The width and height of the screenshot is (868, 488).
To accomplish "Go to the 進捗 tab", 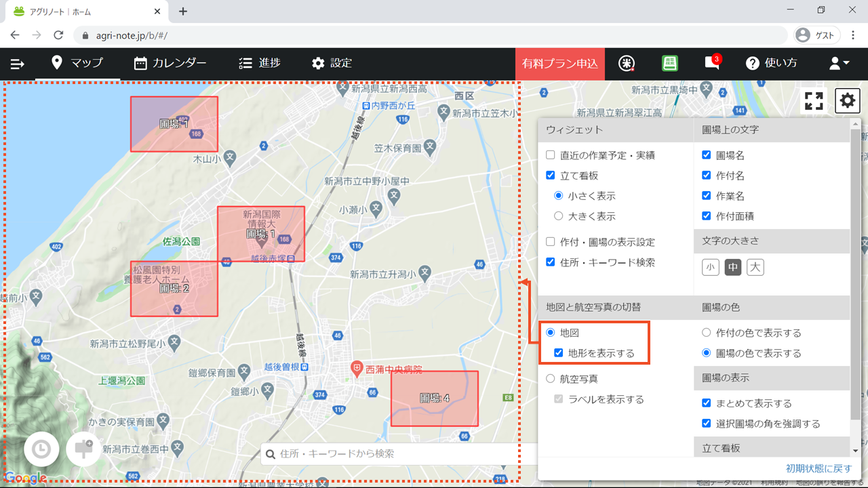I will tap(260, 63).
